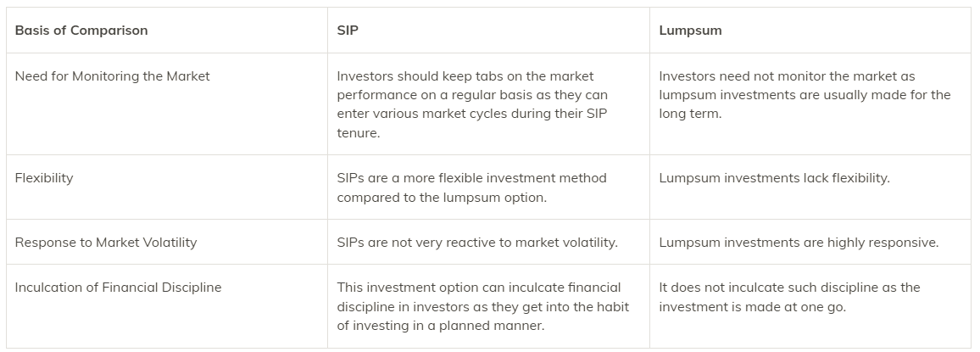Click 'Inculcation of Financial Discipline' row label
Viewport: 980px width, 352px height.
[x=118, y=288]
